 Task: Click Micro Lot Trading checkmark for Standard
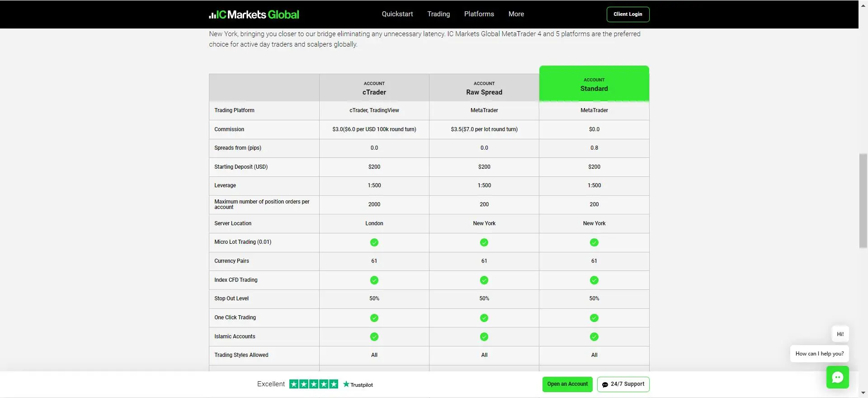(594, 242)
